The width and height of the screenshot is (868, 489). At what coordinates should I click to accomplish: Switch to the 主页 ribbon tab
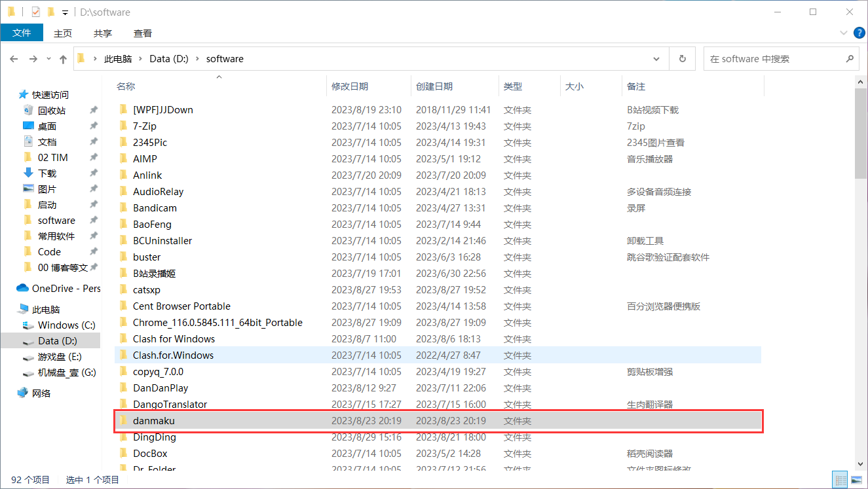tap(63, 33)
